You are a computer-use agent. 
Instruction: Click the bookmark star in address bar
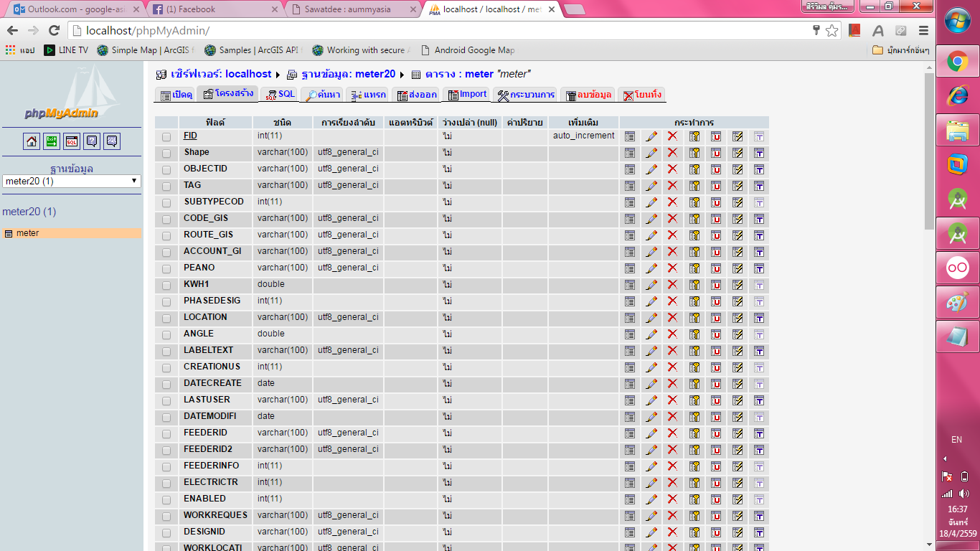[832, 30]
